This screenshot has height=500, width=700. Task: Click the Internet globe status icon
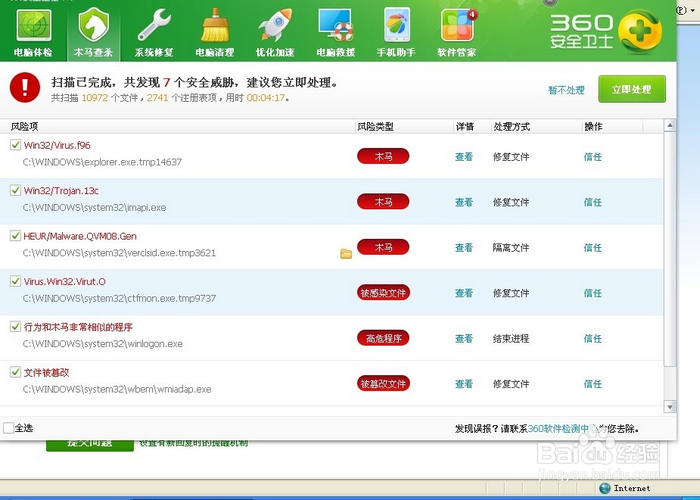(x=605, y=488)
